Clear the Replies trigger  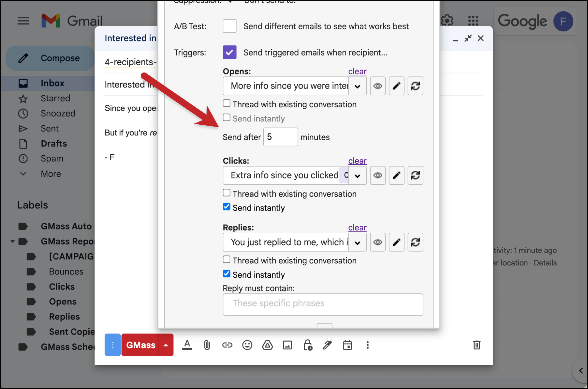tap(357, 227)
